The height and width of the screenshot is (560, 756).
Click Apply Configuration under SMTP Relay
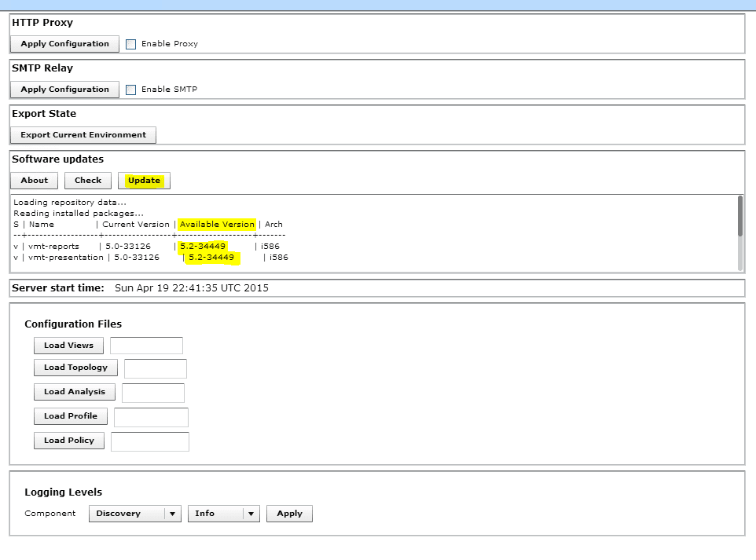tap(64, 90)
